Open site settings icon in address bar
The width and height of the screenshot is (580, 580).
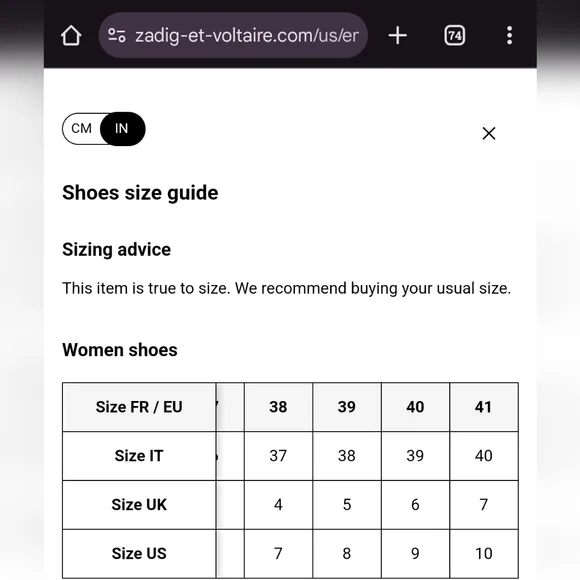pyautogui.click(x=117, y=36)
